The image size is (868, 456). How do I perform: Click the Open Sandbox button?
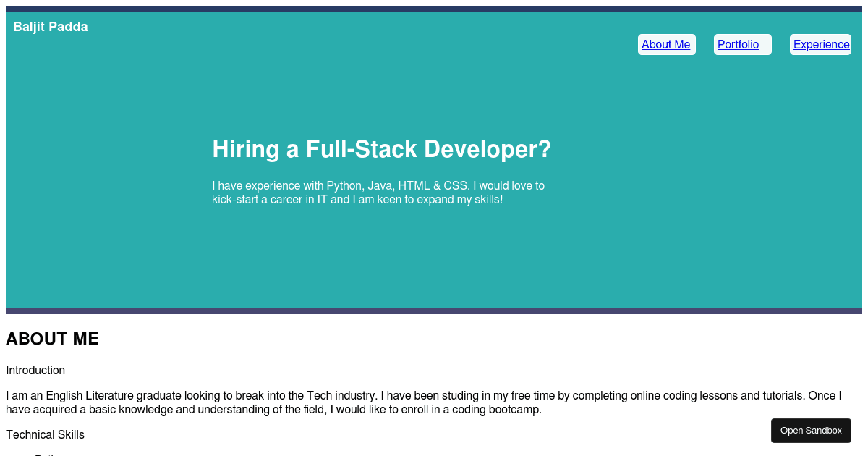pyautogui.click(x=811, y=430)
